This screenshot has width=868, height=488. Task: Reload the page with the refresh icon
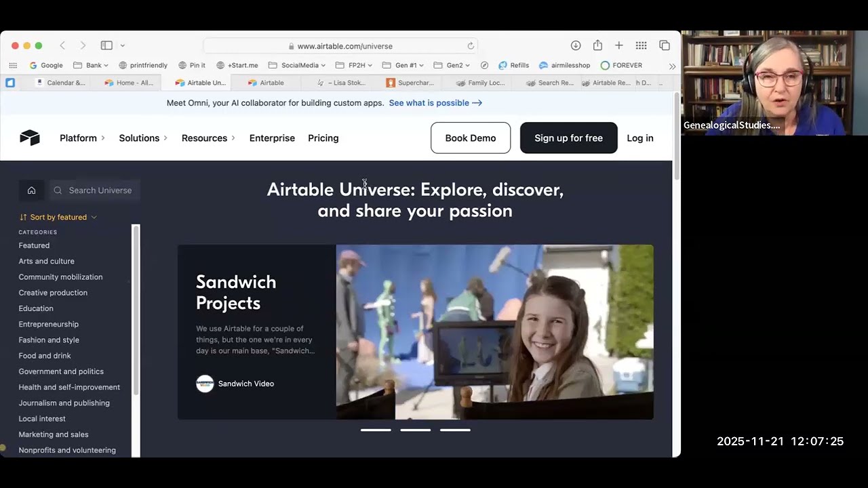pos(471,46)
